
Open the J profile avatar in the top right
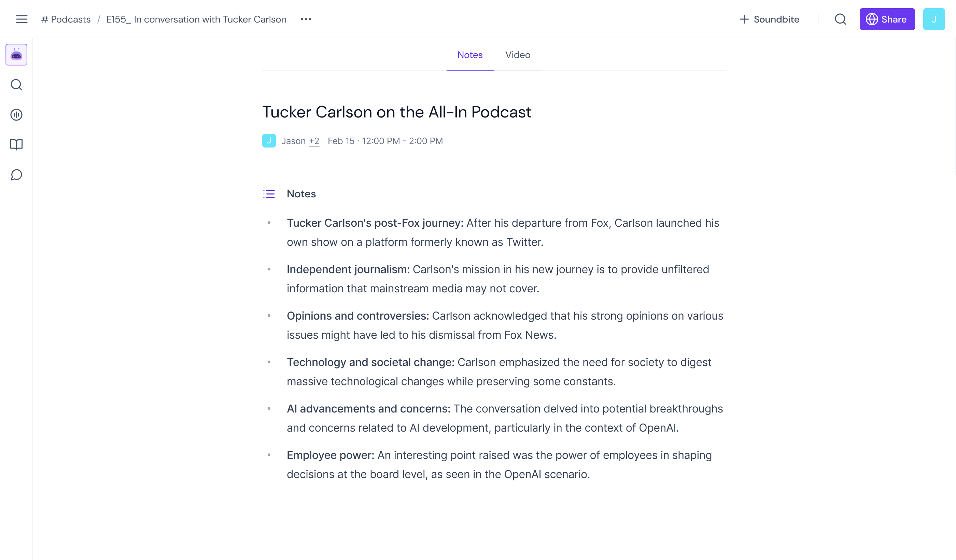[x=934, y=19]
